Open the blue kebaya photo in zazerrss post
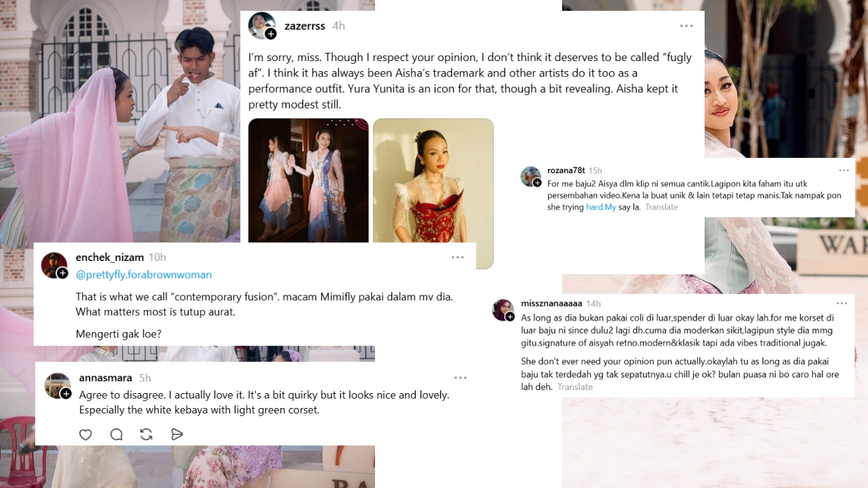This screenshot has width=868, height=488. [309, 180]
